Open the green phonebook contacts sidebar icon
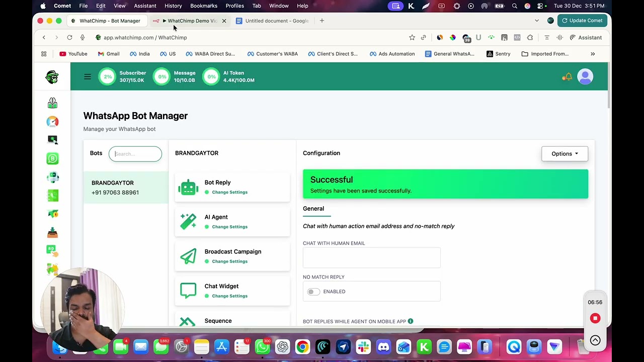The image size is (644, 362). point(52,196)
